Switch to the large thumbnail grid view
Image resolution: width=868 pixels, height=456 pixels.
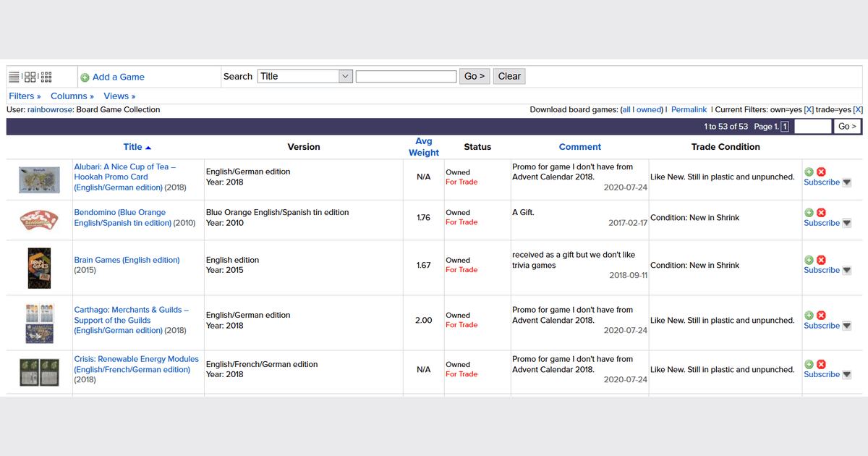pyautogui.click(x=30, y=77)
